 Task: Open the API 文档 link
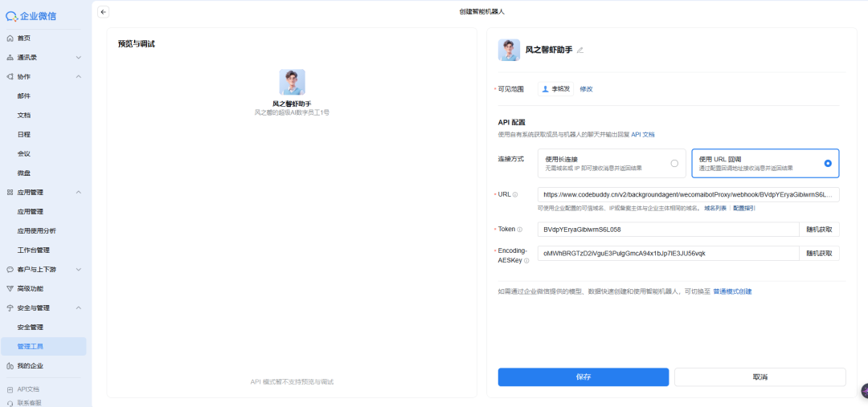click(x=643, y=134)
